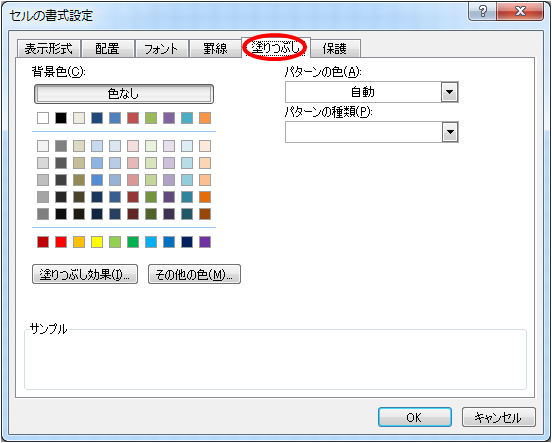Click the 色なし button
Viewport: 552px width, 443px height.
[124, 94]
